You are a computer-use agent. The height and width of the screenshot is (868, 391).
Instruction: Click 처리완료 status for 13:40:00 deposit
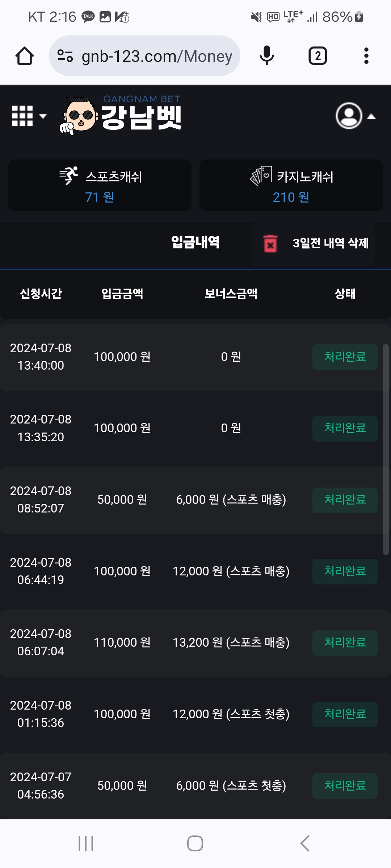345,357
